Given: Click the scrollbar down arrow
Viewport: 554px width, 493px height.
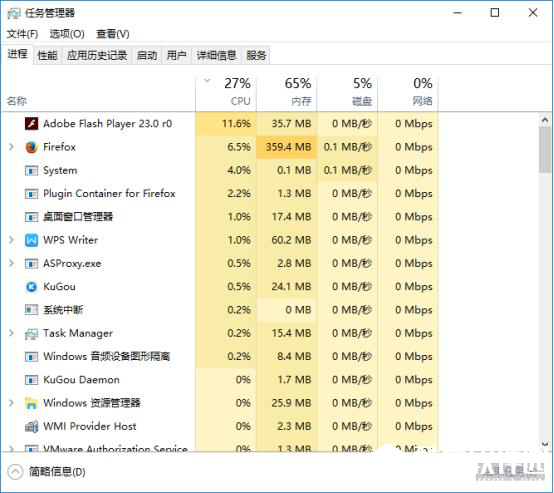Looking at the screenshot, I should click(x=545, y=444).
